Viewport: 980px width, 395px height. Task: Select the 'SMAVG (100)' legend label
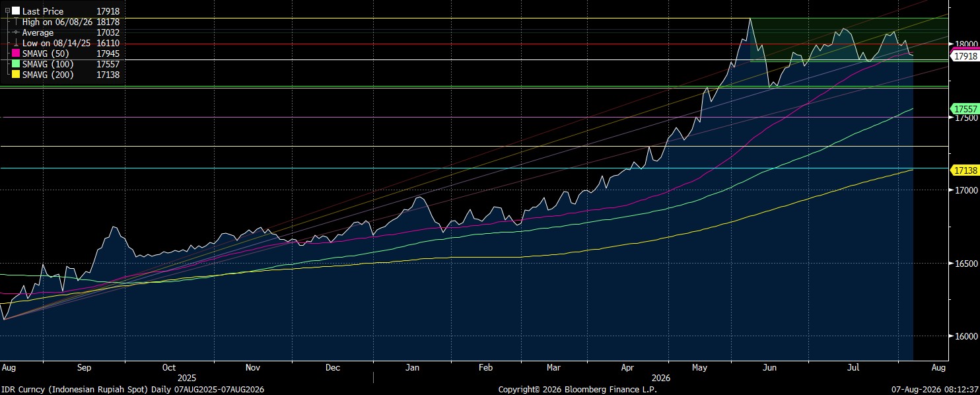(48, 64)
